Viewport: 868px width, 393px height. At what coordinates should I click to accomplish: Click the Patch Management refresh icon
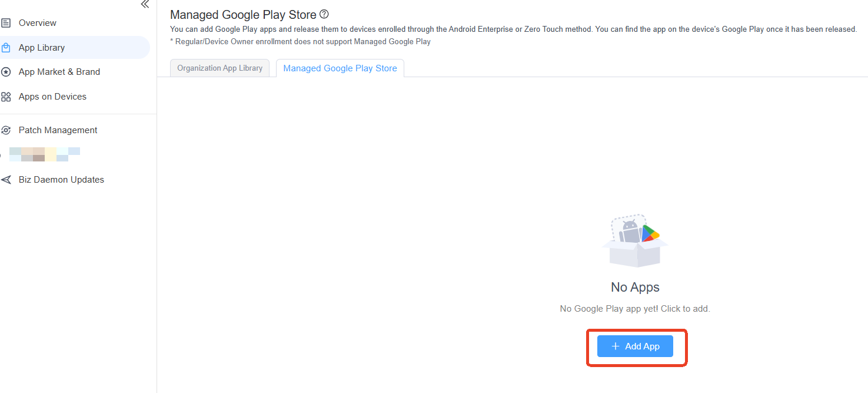(x=6, y=130)
